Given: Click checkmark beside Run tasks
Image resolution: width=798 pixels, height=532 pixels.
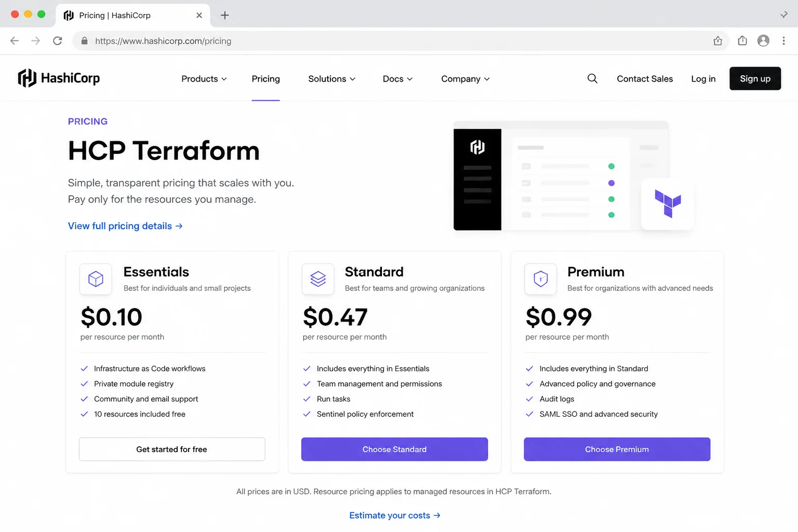Looking at the screenshot, I should click(307, 399).
